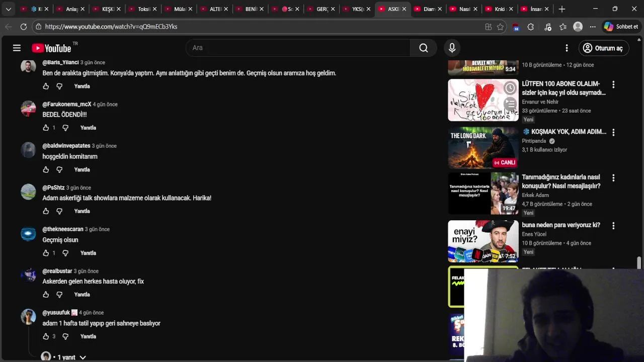Open YouTube settings three-dot menu
Viewport: 644px width, 362px height.
[x=567, y=48]
